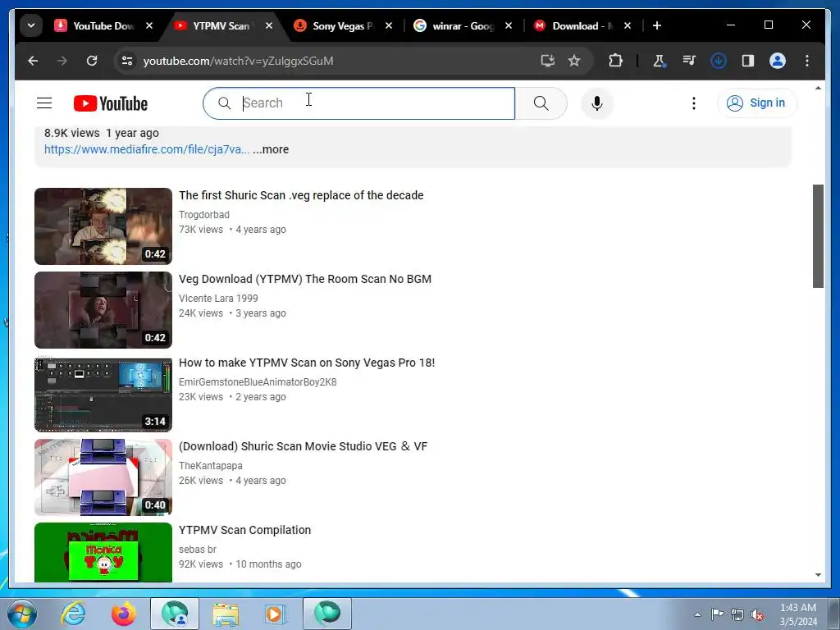Click the scrollbar up arrow
The width and height of the screenshot is (840, 630).
click(818, 88)
